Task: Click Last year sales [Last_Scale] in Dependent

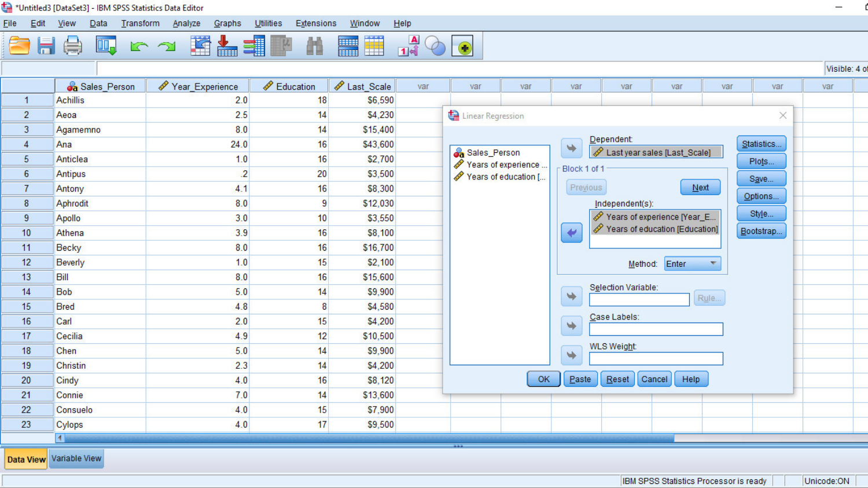Action: click(656, 152)
